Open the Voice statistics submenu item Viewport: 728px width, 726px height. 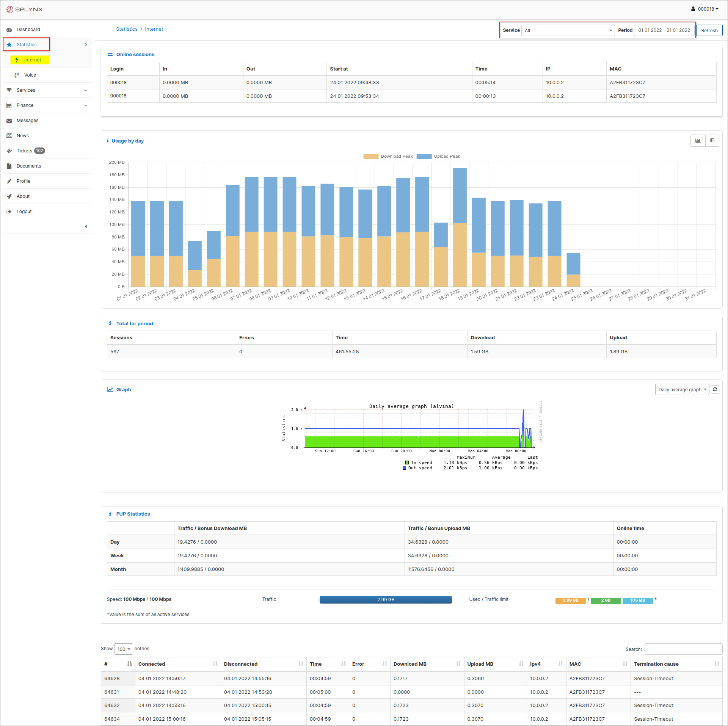click(x=47, y=75)
